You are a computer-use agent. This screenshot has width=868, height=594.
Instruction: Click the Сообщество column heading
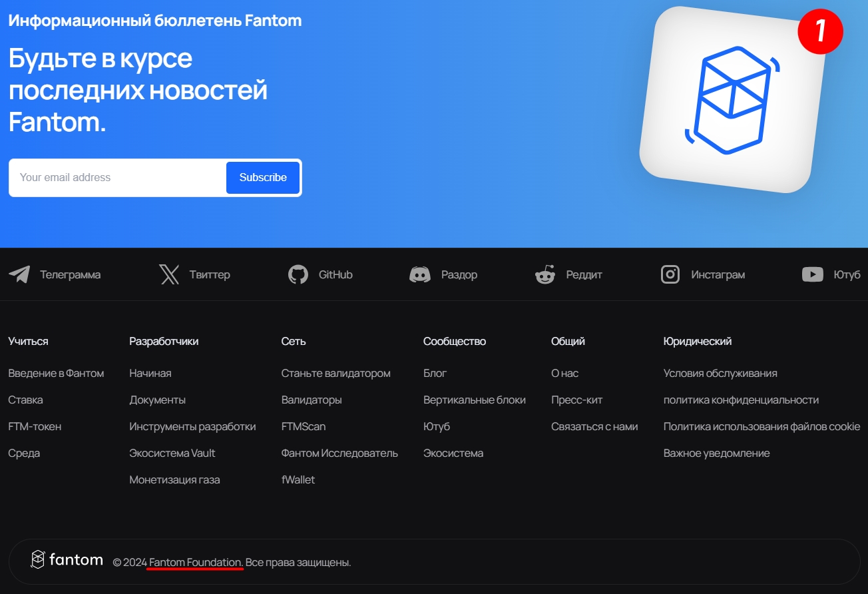point(455,342)
